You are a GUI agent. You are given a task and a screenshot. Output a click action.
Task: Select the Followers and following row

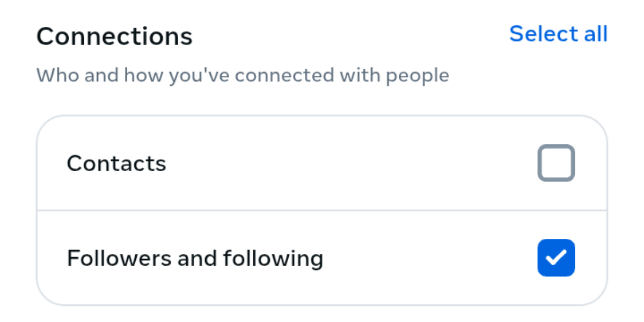(322, 258)
